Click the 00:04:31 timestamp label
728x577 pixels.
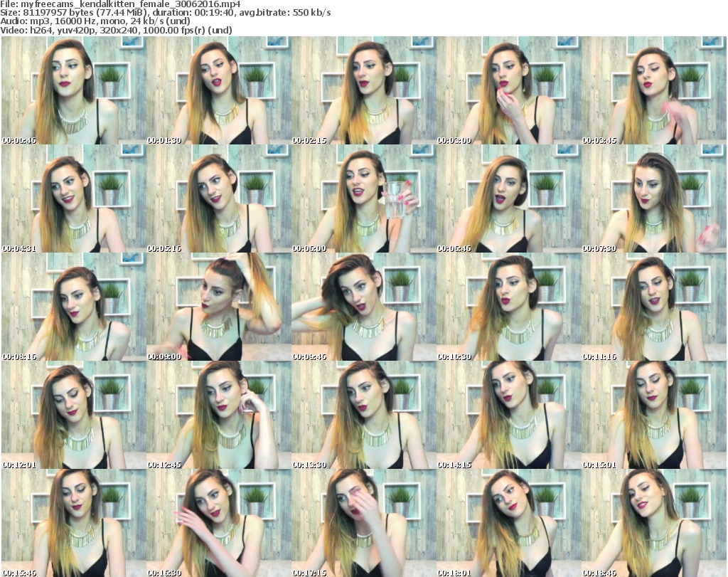(19, 248)
